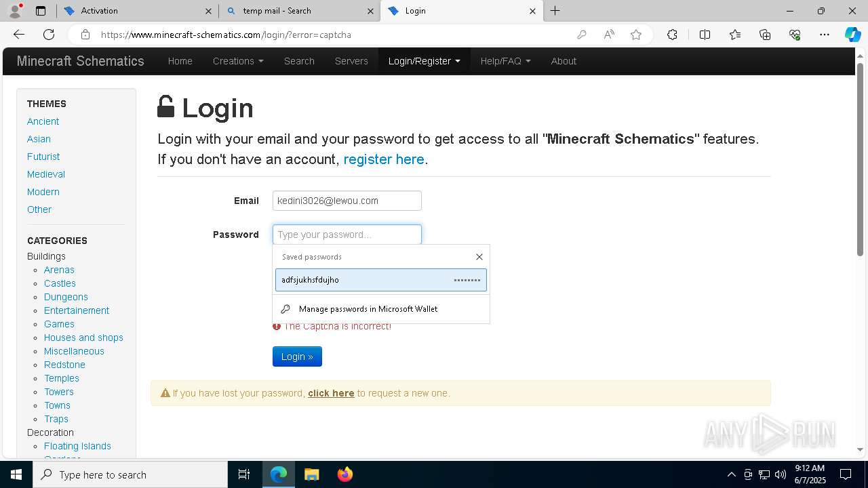This screenshot has width=868, height=488.
Task: Open Task View on taskbar
Action: (x=244, y=474)
